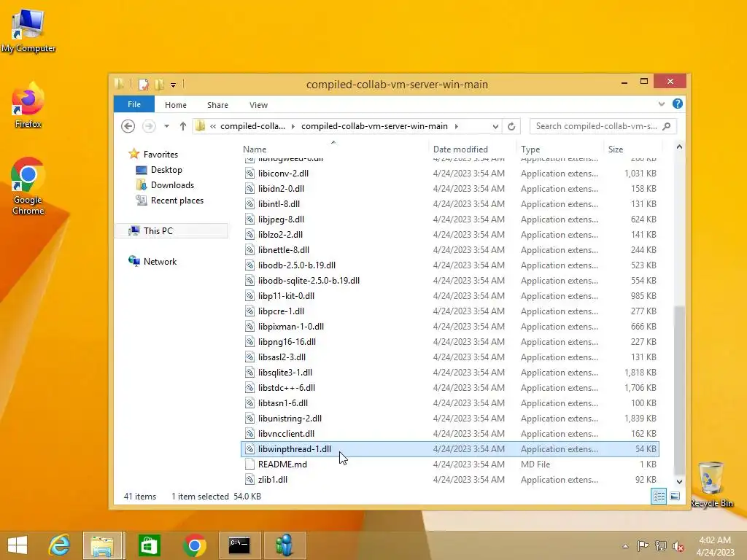This screenshot has width=747, height=560.
Task: Select the file libjpeg-8.dll
Action: click(x=449, y=219)
